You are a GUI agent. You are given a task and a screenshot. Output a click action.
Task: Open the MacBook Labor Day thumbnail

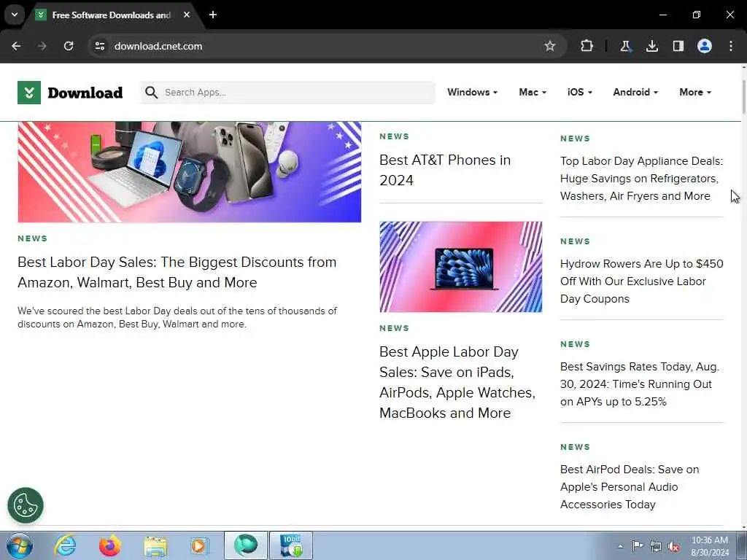(461, 267)
